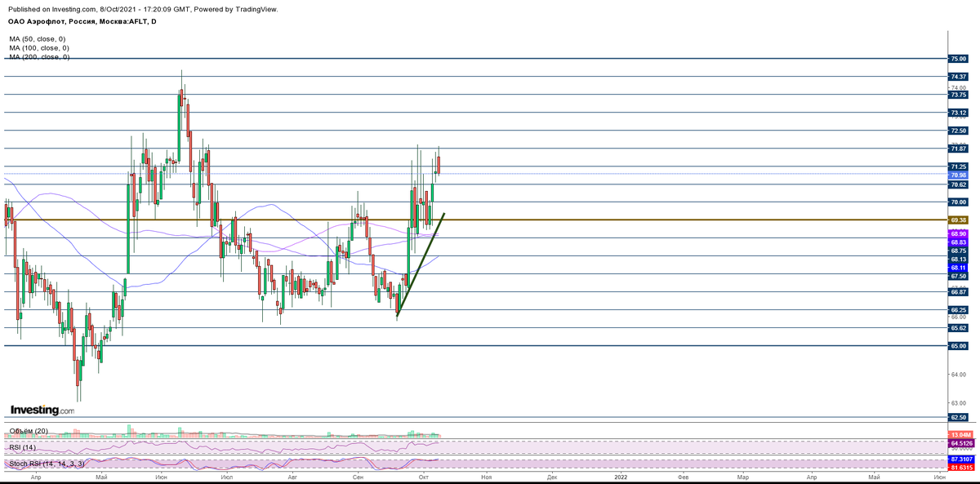The height and width of the screenshot is (484, 980).
Task: Click the RSI (14) indicator label
Action: (x=23, y=446)
